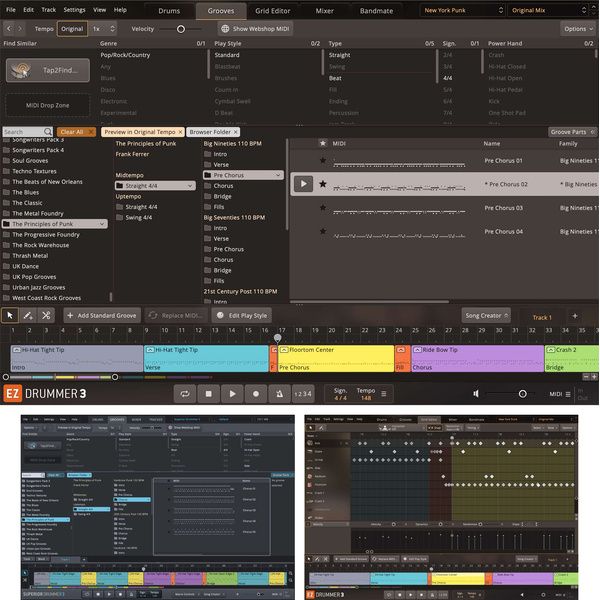Select the pencil draw tool

point(28,315)
